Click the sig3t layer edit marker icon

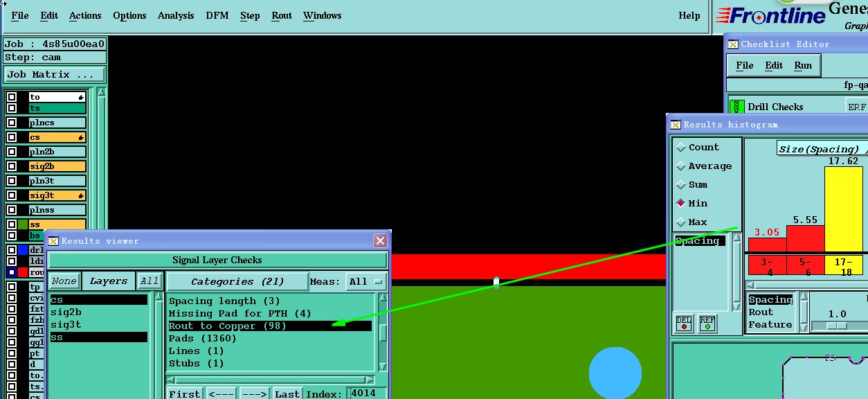coord(82,196)
